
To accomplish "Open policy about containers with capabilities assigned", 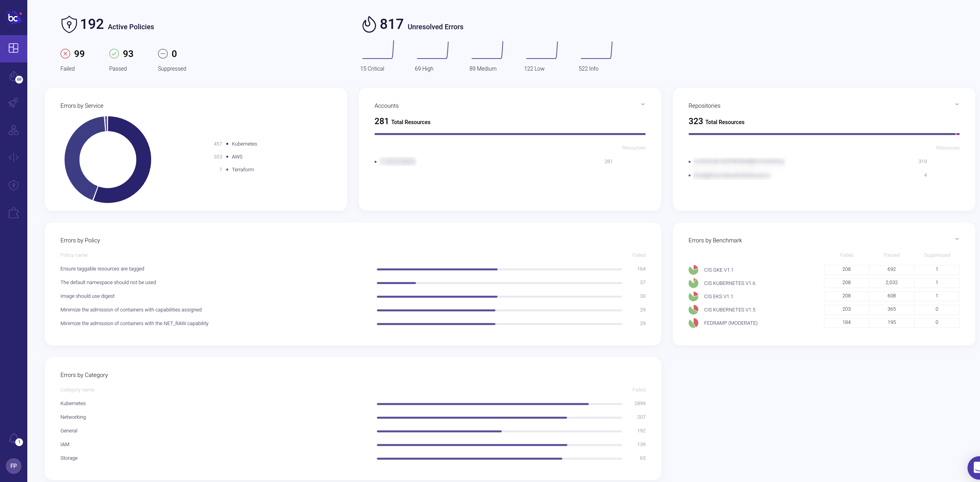I will (x=131, y=310).
